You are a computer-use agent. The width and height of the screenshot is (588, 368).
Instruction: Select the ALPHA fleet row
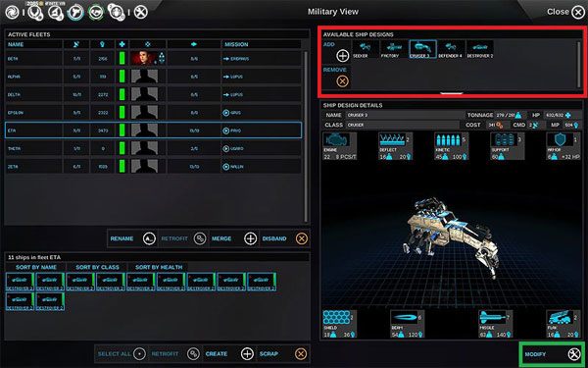(154, 77)
